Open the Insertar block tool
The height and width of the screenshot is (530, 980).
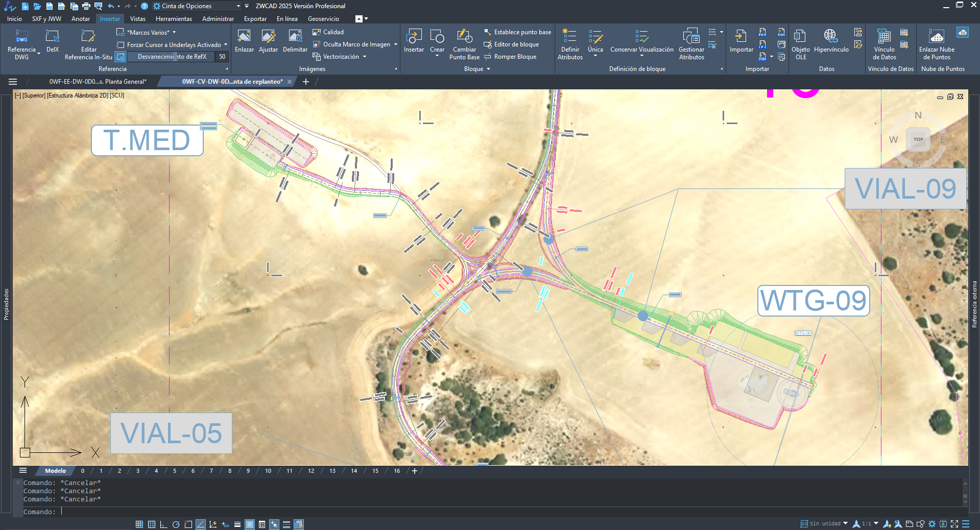coord(414,40)
